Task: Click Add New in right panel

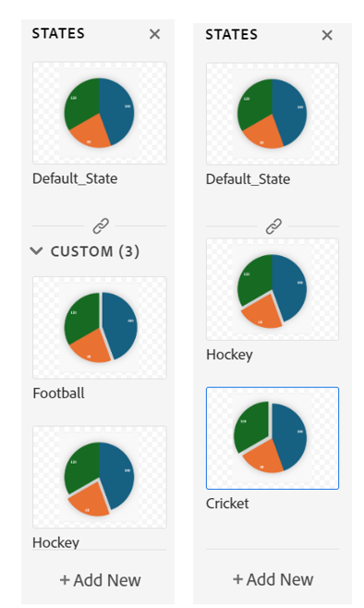Action: [273, 579]
